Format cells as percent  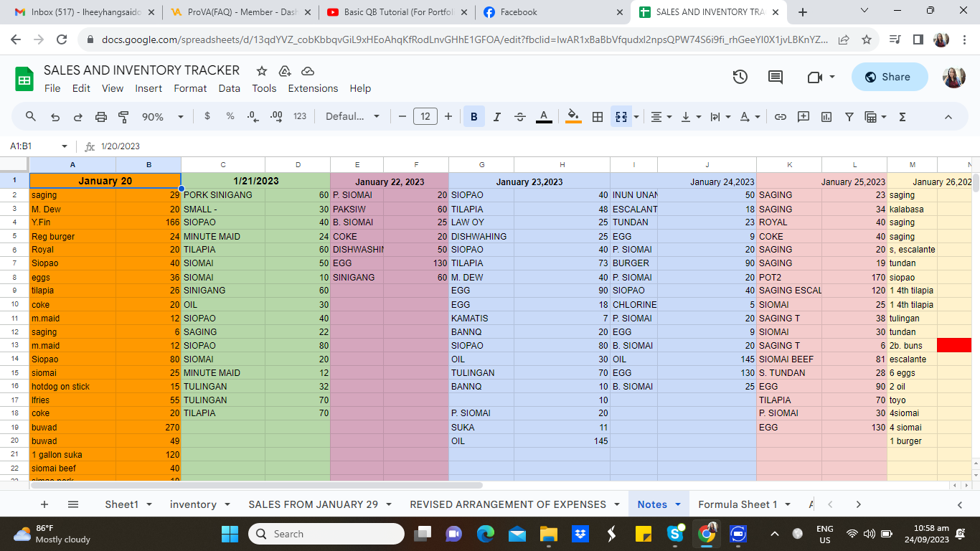[230, 116]
